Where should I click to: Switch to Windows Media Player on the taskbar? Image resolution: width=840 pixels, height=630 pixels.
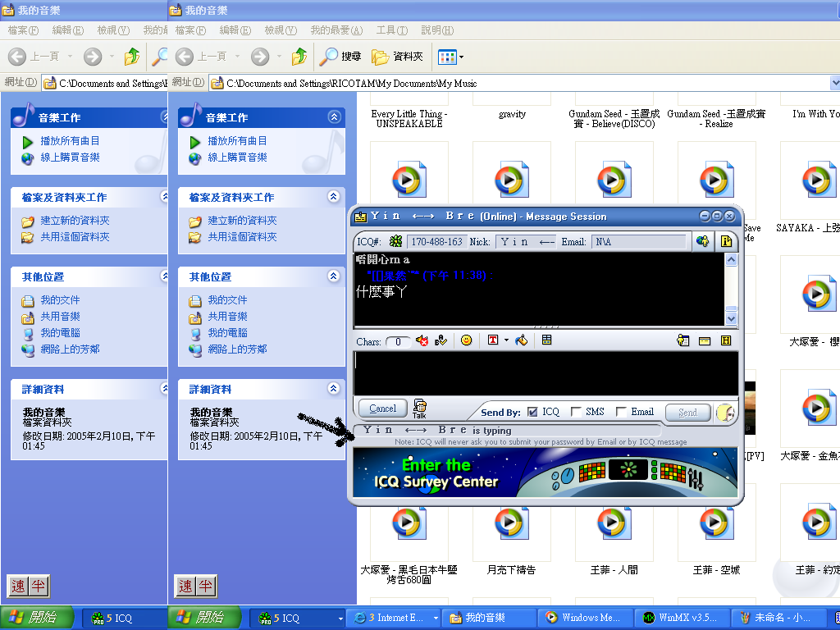pos(586,618)
